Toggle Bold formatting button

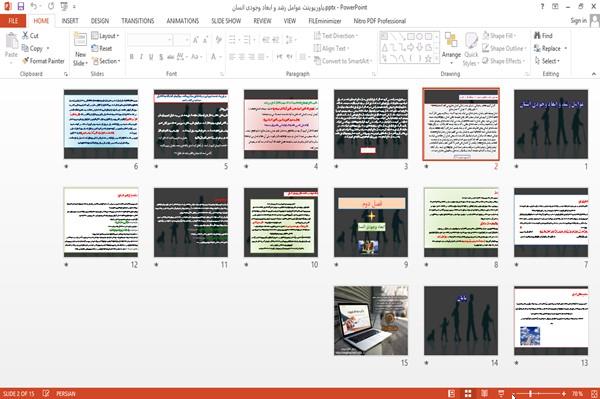point(132,57)
